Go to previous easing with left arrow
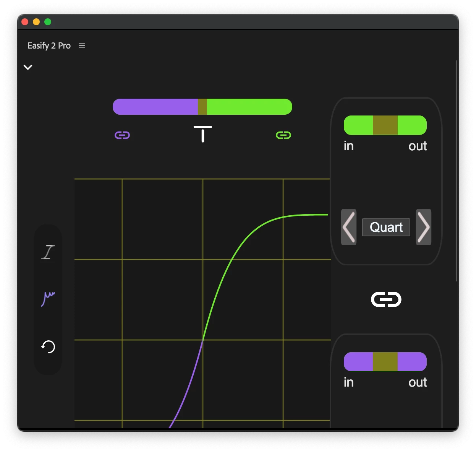The image size is (476, 452). point(349,227)
